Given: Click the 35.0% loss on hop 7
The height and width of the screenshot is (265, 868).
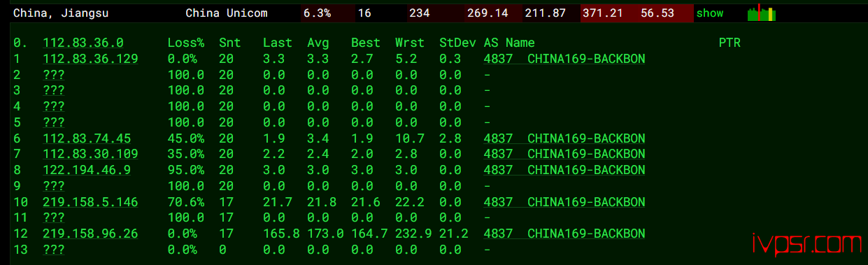Looking at the screenshot, I should coord(186,155).
